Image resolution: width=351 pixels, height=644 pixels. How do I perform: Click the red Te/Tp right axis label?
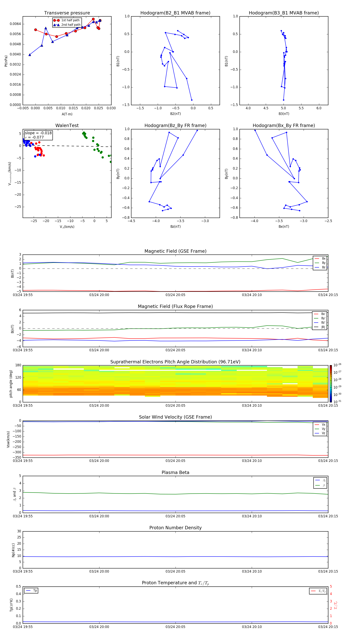(x=336, y=605)
